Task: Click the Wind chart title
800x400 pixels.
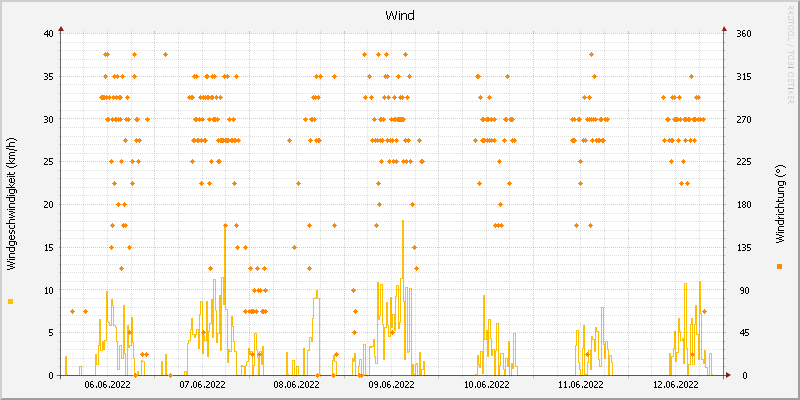Action: (x=400, y=16)
